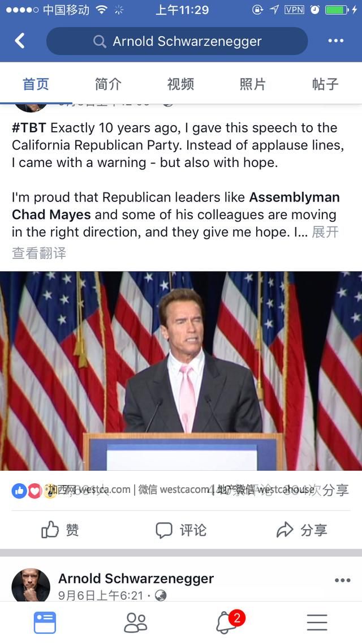The width and height of the screenshot is (362, 644).
Task: Tap the thumbs-up 赞 like button
Action: click(x=60, y=530)
